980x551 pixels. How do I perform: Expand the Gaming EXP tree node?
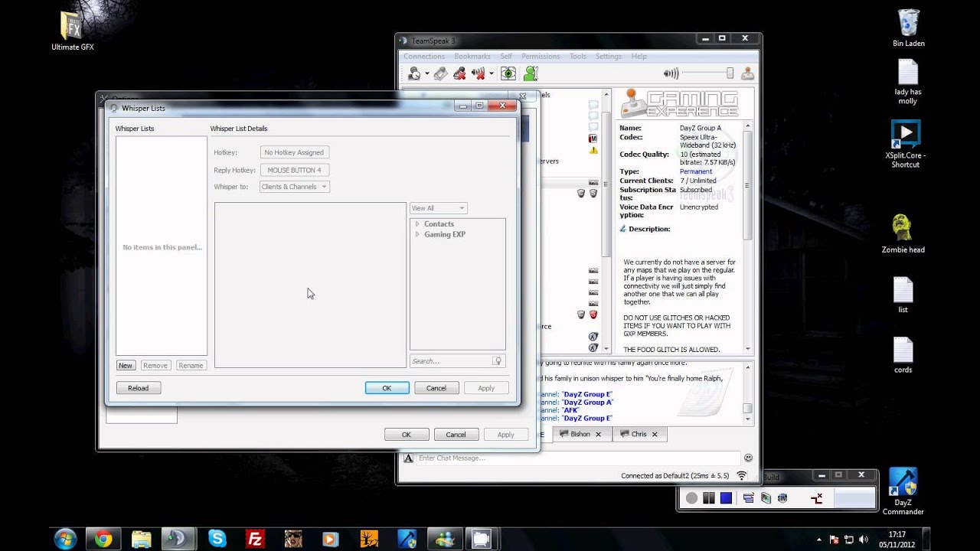[417, 234]
